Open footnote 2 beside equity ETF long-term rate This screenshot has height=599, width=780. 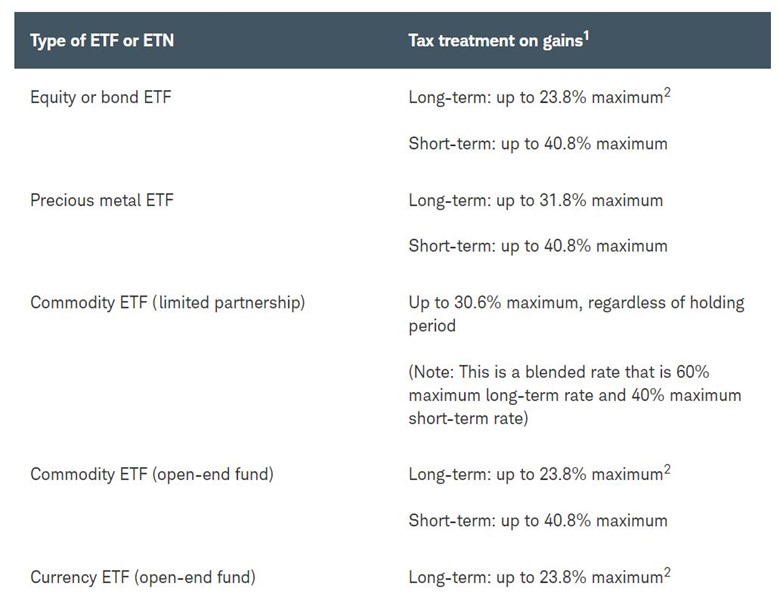(667, 93)
